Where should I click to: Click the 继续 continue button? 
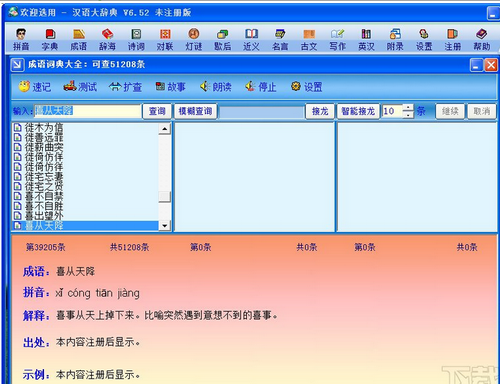(450, 111)
